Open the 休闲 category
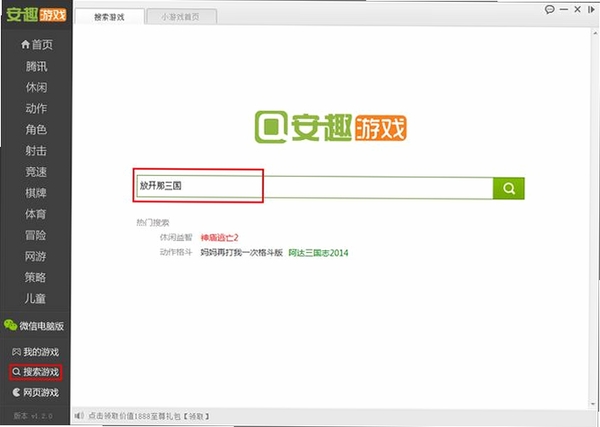 [x=36, y=87]
